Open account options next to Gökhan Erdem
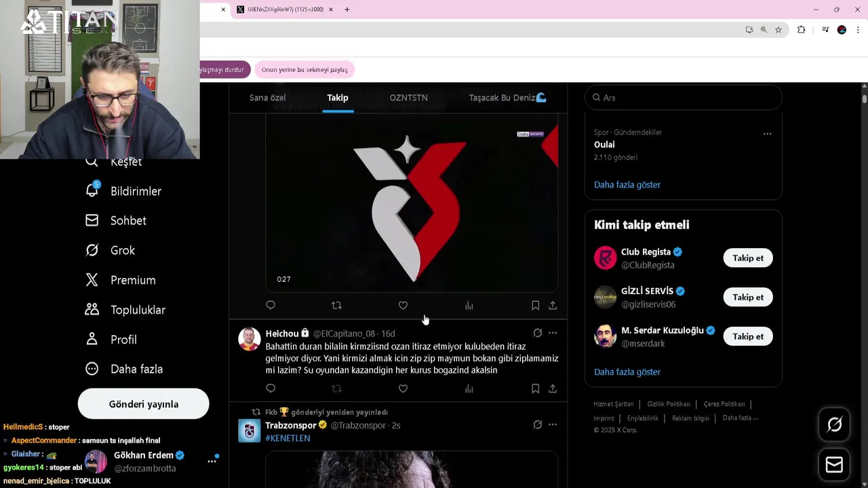 tap(212, 461)
